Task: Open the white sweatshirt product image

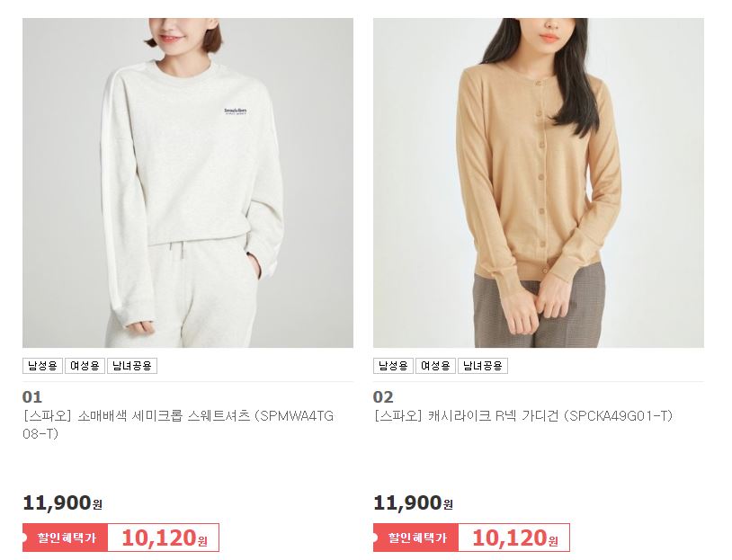Action: 188,182
